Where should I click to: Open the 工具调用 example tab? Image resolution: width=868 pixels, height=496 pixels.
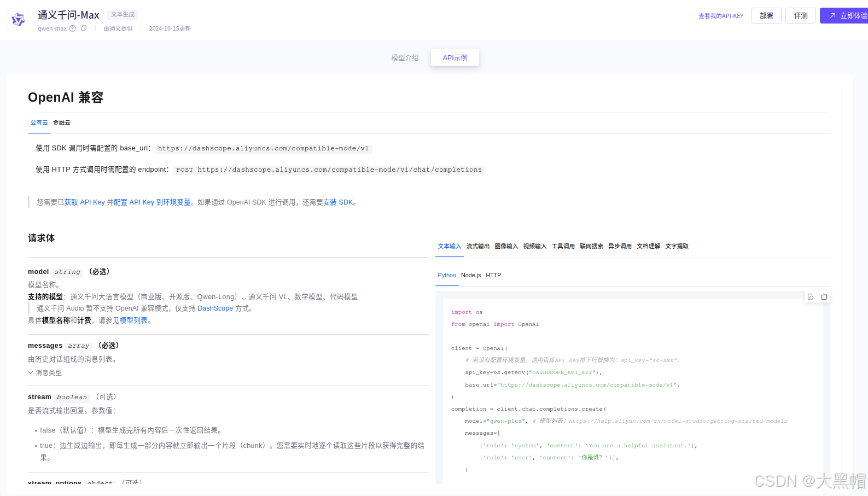[x=563, y=246]
